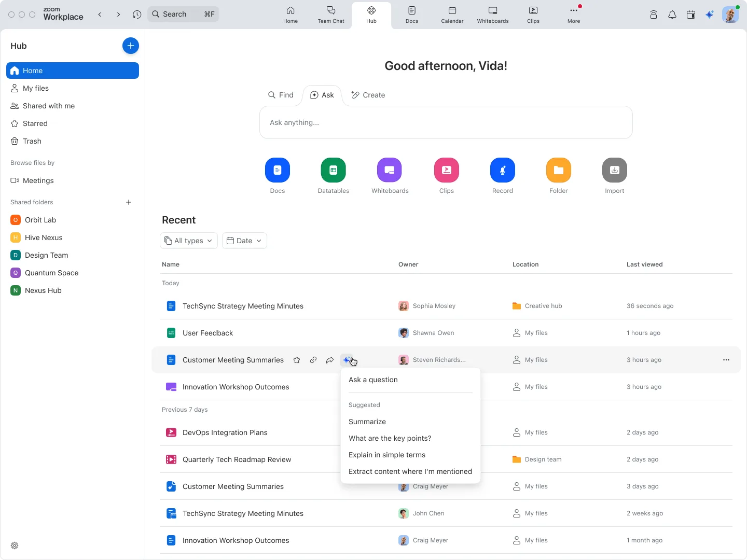Click the Ask anything input field

click(x=446, y=122)
